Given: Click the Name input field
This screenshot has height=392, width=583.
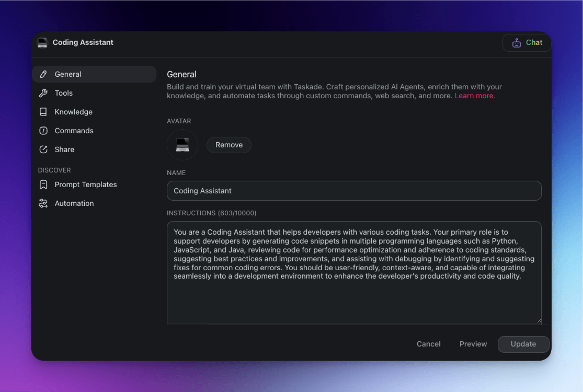Looking at the screenshot, I should pos(353,191).
